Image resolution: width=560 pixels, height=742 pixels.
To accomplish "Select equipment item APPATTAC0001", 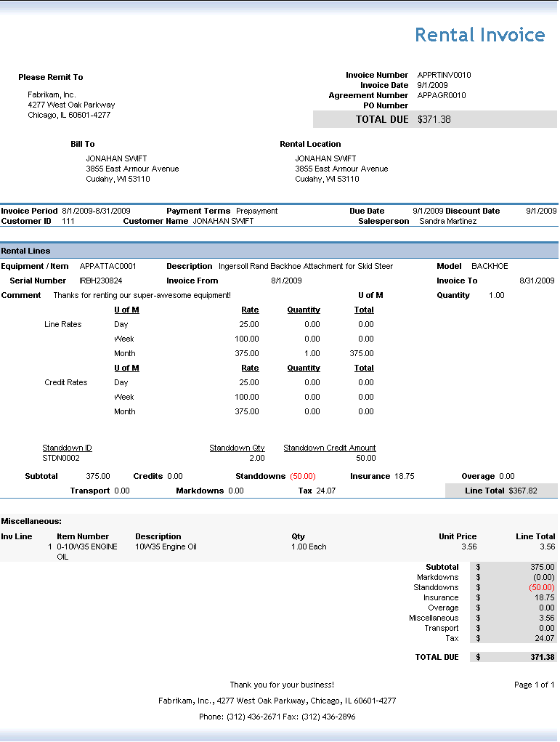I will [x=107, y=266].
